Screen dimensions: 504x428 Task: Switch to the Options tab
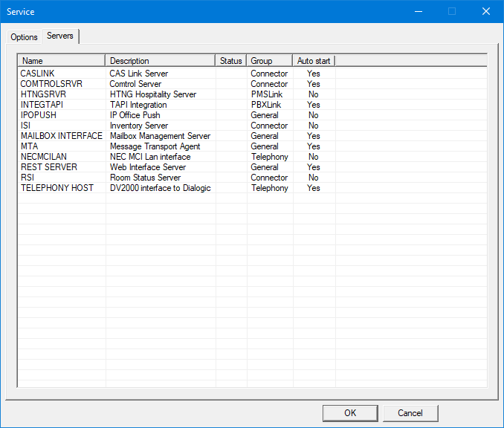pyautogui.click(x=24, y=37)
